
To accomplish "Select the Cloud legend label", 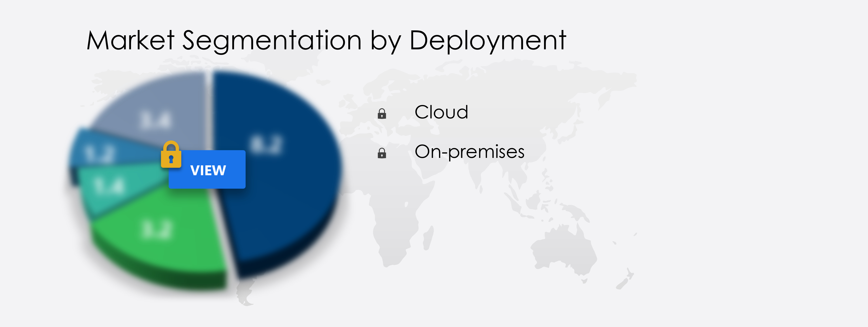I will 441,112.
